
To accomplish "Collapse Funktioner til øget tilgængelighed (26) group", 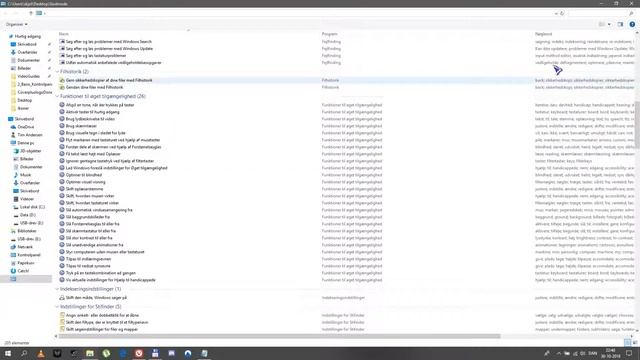I will [57, 96].
